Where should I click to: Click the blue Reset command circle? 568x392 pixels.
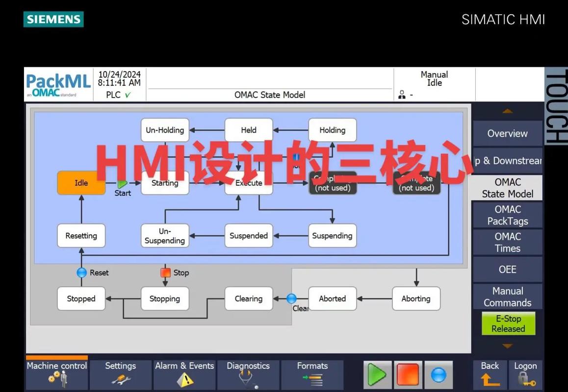[x=82, y=272]
